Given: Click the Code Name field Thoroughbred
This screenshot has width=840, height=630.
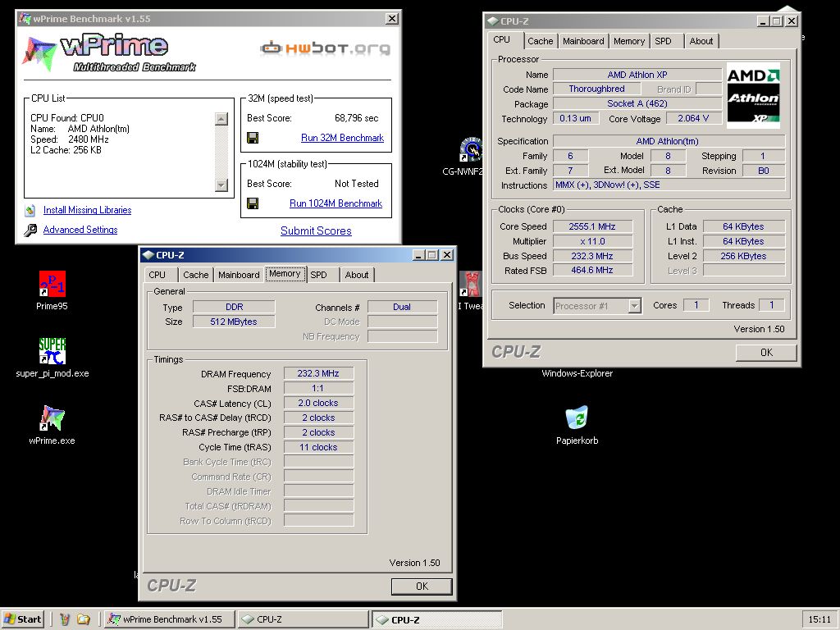Looking at the screenshot, I should (597, 89).
